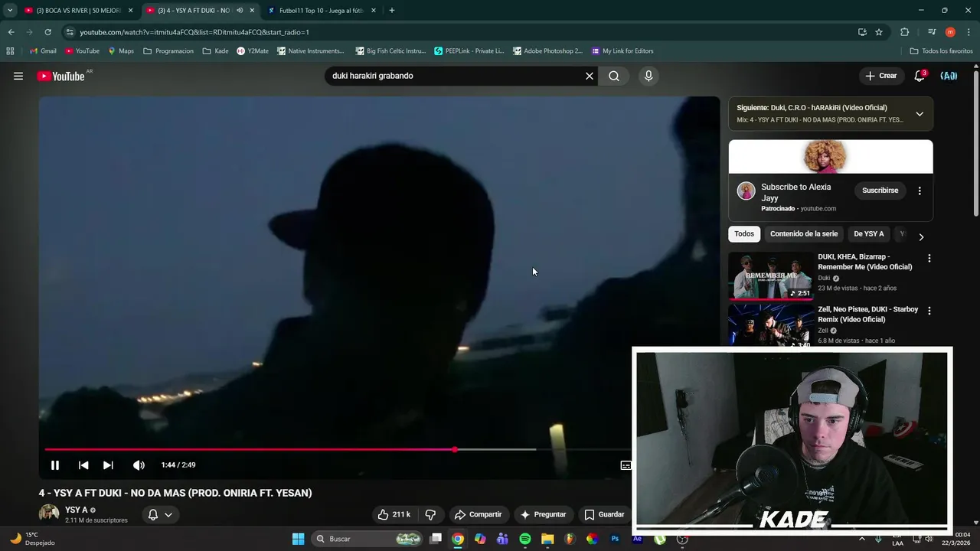Open Chrome's three-dot menu
Viewport: 980px width, 551px height.
pos(969,32)
